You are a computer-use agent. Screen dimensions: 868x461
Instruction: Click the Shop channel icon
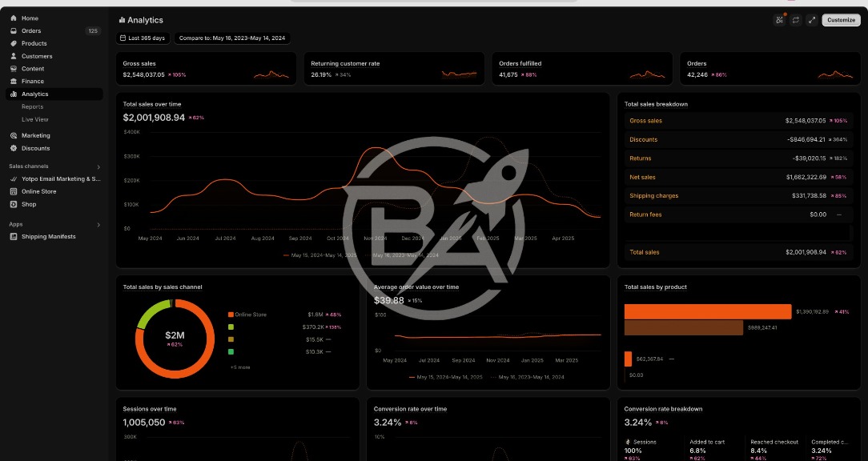coord(14,204)
